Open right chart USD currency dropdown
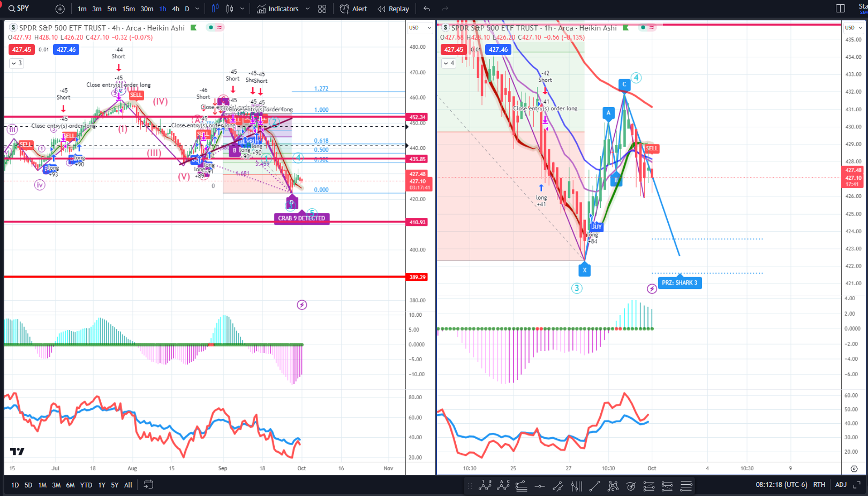868x496 pixels. [854, 28]
